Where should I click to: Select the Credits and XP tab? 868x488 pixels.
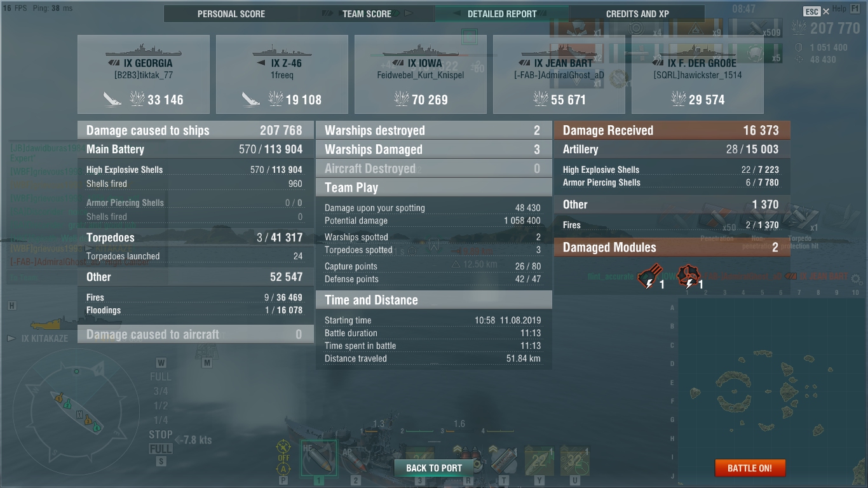[x=637, y=14]
